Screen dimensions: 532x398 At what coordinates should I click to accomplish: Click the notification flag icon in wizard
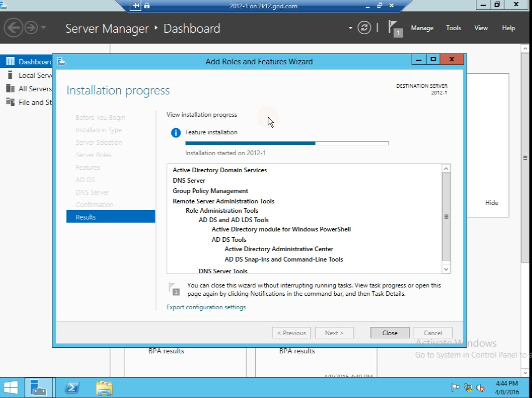tap(174, 289)
